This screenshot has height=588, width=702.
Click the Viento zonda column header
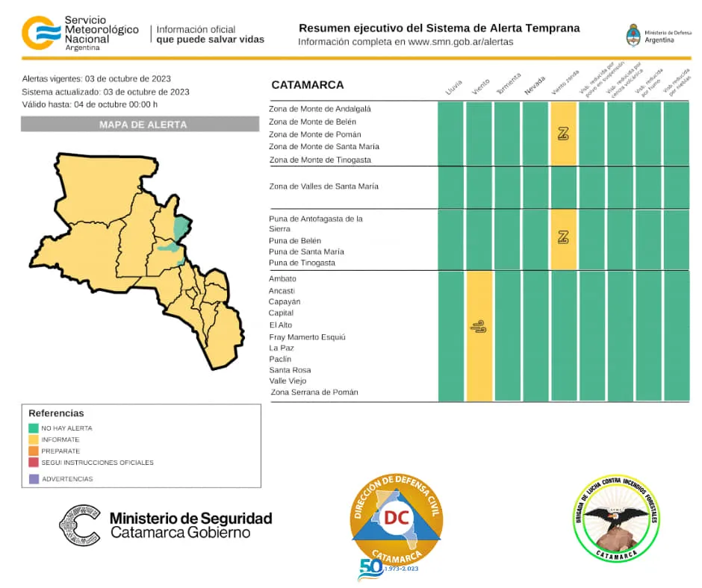tap(565, 82)
